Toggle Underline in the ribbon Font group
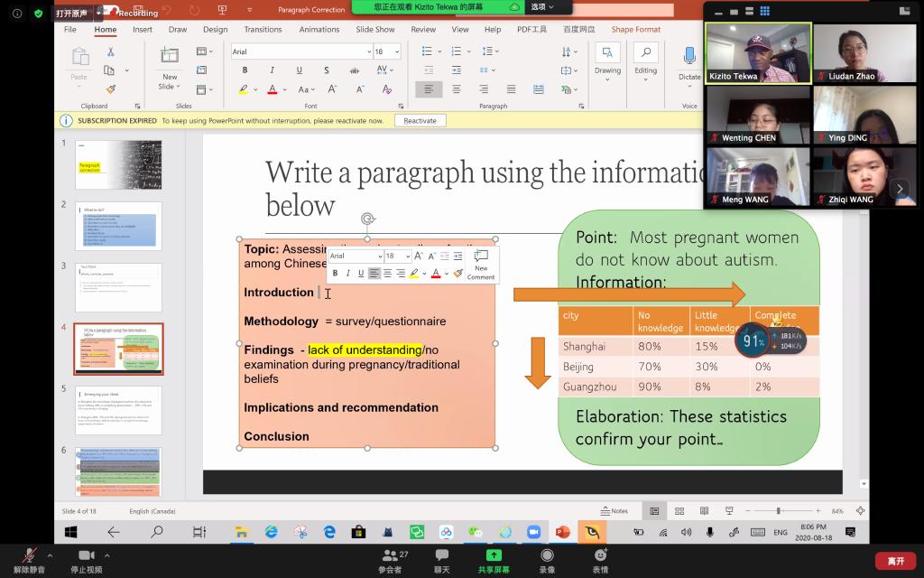 tap(300, 70)
